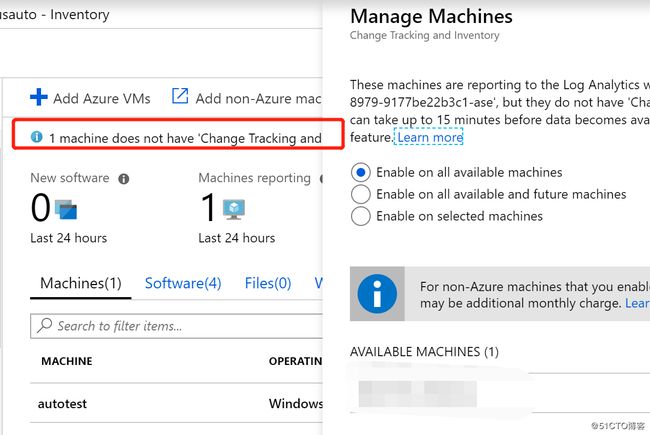
Task: Select Enable on all available and future machines
Action: point(361,194)
